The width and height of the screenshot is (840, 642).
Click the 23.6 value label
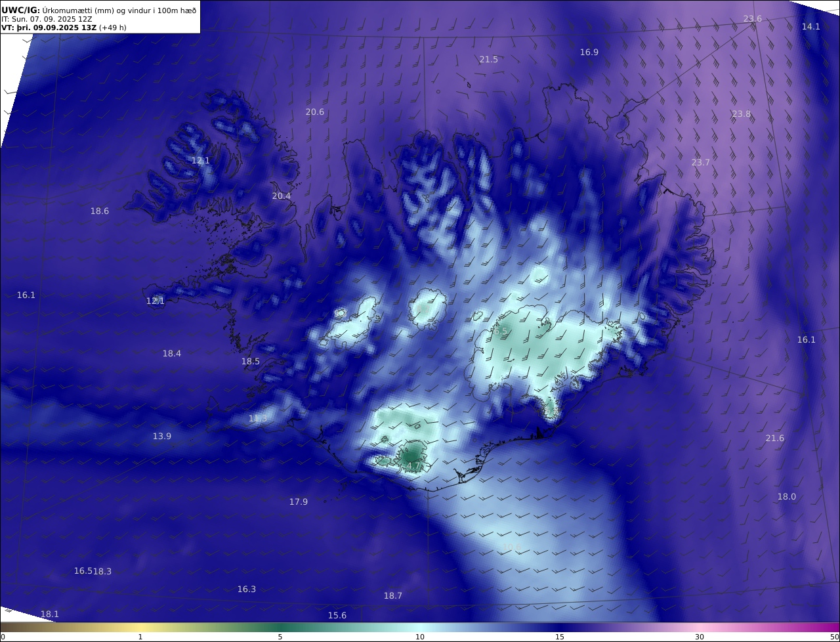(x=752, y=18)
